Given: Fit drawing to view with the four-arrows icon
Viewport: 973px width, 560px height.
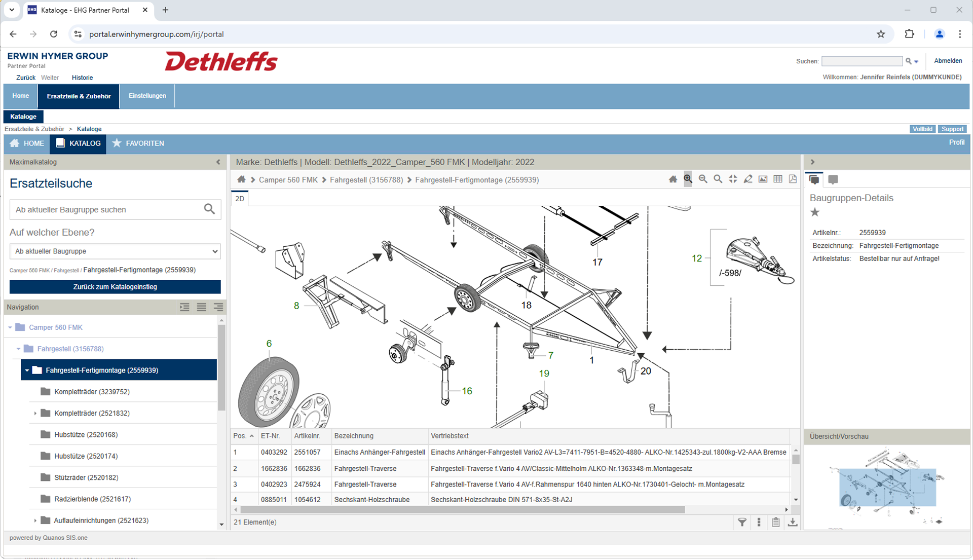Looking at the screenshot, I should point(733,179).
